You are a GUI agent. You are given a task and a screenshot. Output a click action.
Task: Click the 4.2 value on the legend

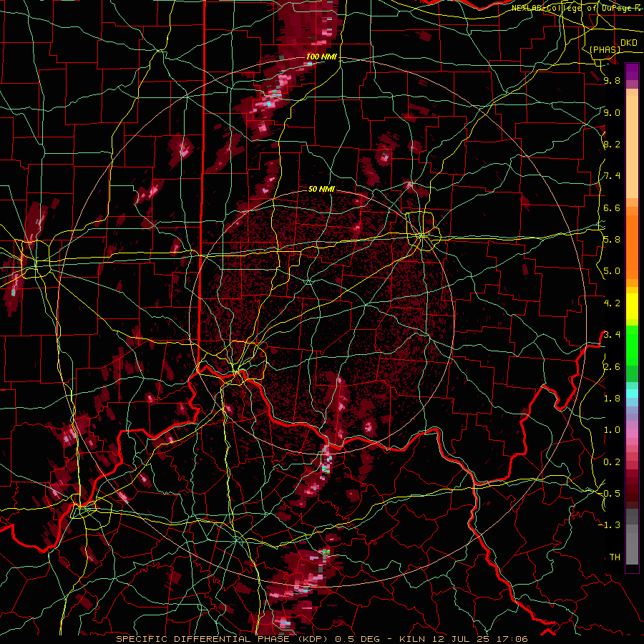click(612, 303)
